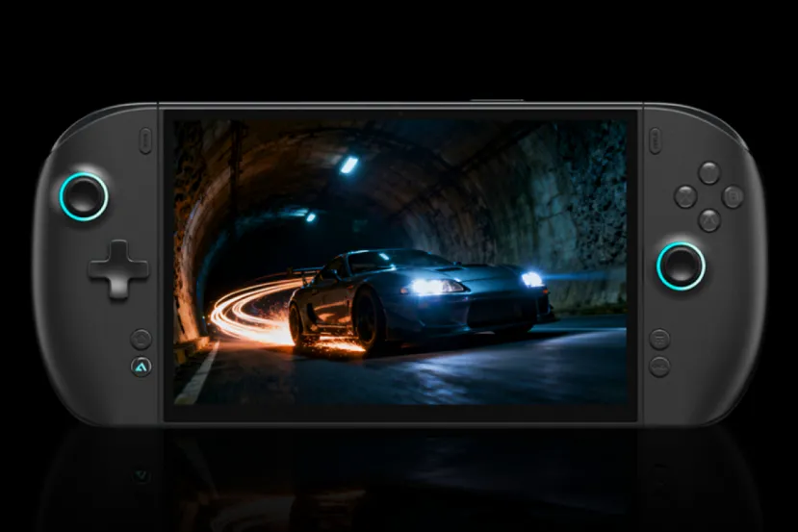Tap the A face button
798x532 pixels.
pyautogui.click(x=708, y=220)
